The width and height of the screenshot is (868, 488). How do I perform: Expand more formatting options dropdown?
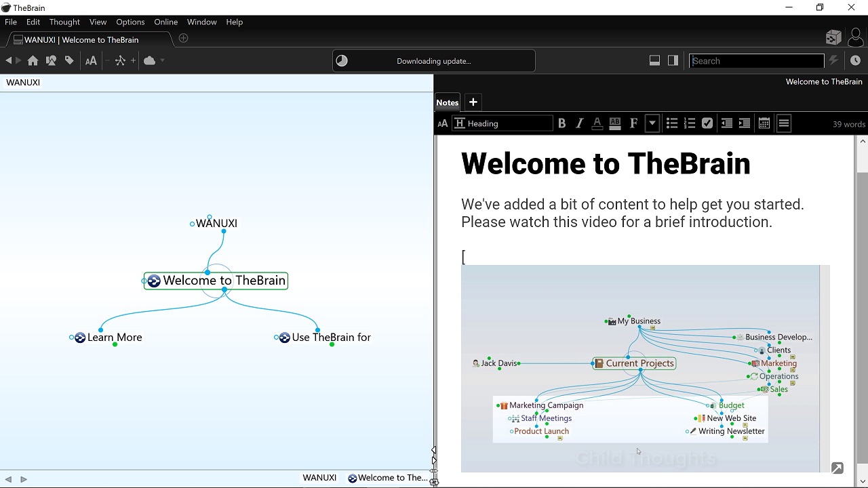[652, 123]
